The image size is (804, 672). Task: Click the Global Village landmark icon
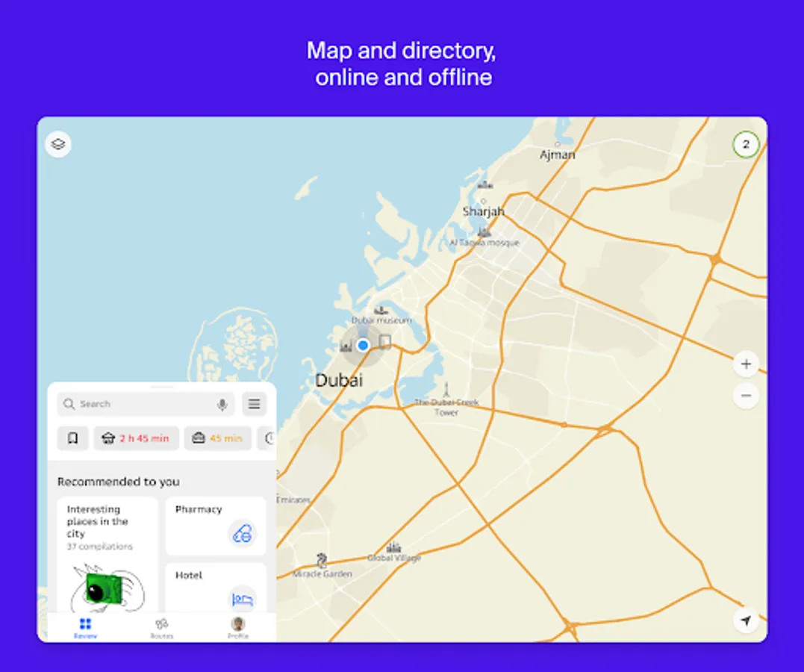(x=393, y=547)
